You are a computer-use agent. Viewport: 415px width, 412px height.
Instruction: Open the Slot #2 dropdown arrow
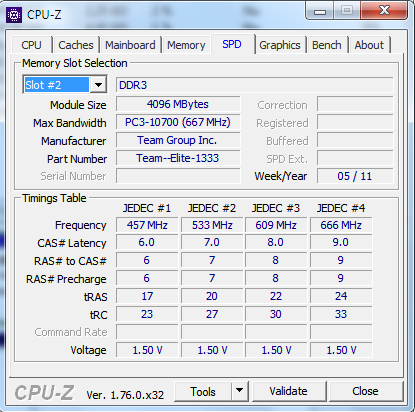coord(98,85)
